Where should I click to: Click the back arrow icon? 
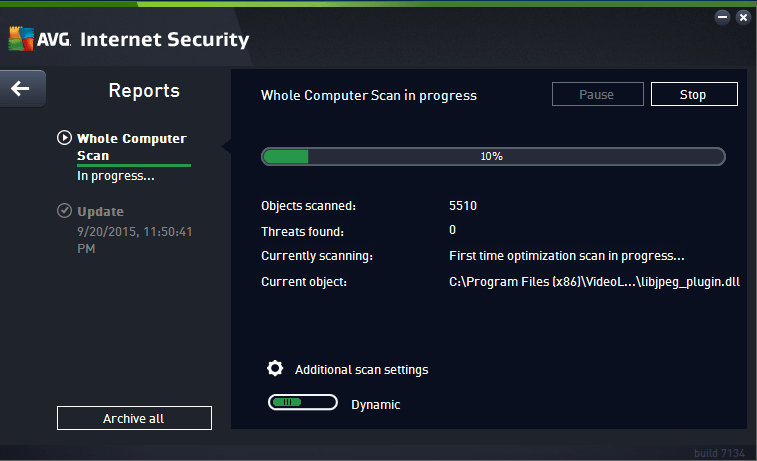(20, 88)
